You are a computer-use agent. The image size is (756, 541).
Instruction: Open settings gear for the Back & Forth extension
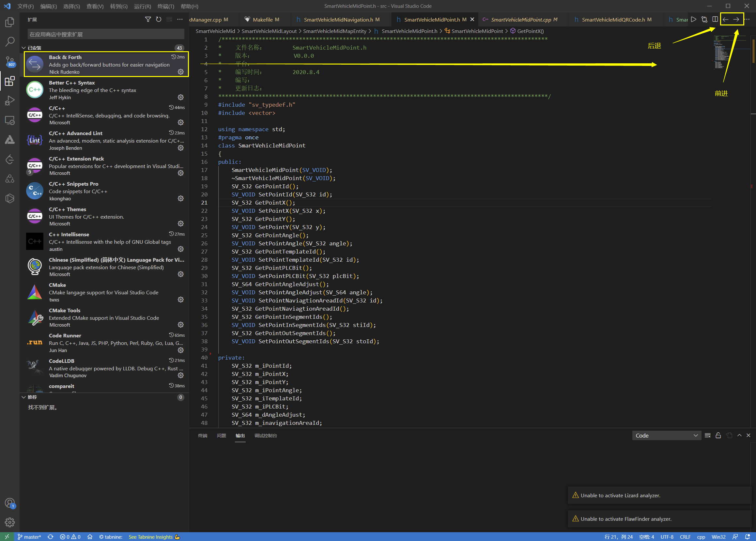(180, 72)
